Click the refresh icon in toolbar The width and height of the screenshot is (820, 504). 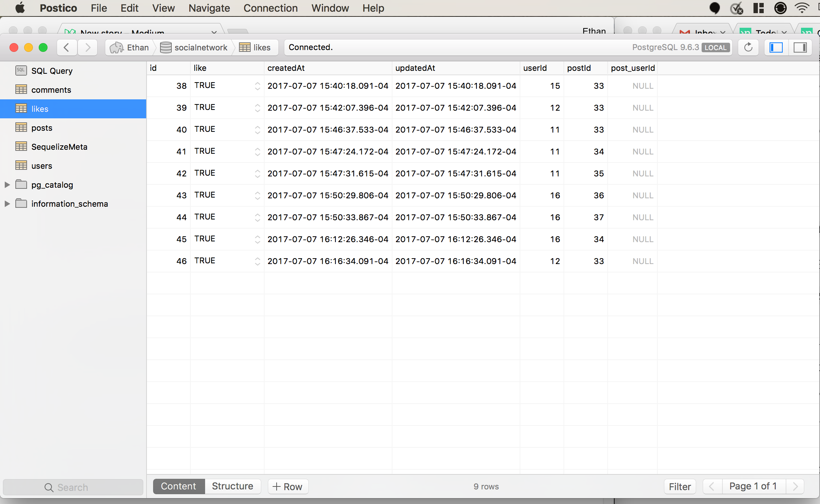[x=748, y=47]
